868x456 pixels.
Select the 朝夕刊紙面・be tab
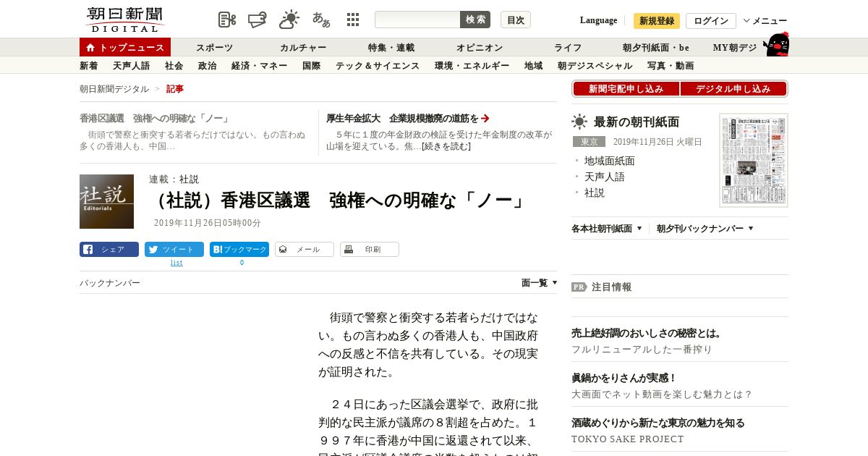coord(656,48)
